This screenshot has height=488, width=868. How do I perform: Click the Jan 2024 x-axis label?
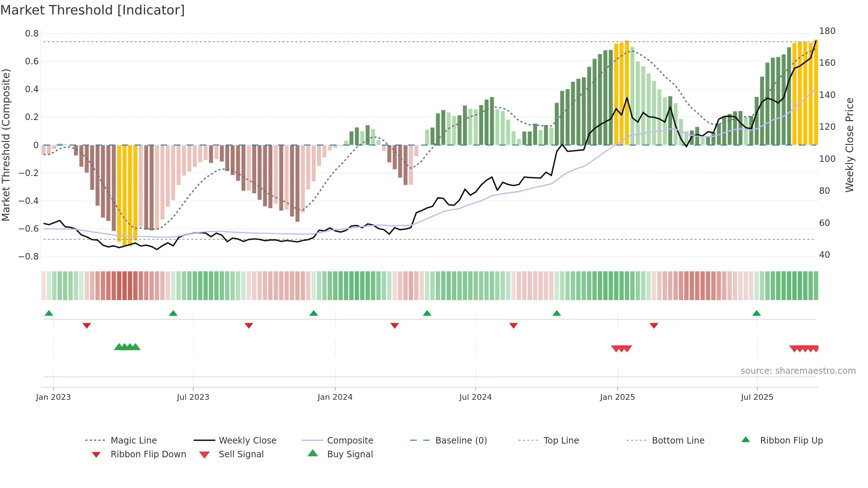(335, 397)
